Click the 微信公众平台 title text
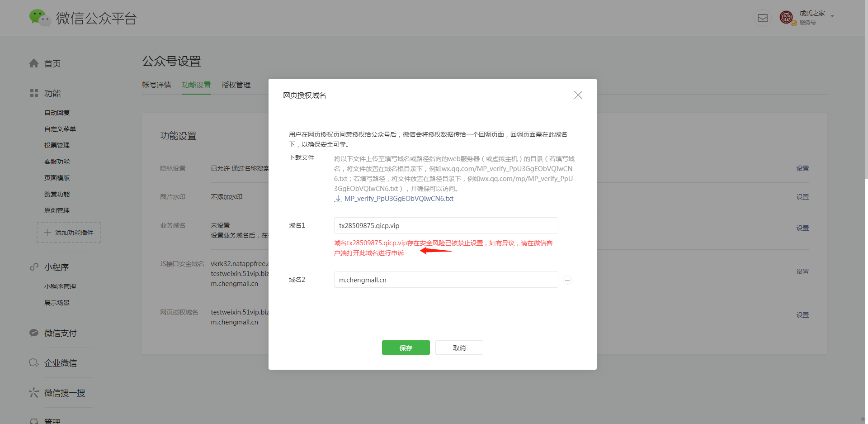The width and height of the screenshot is (868, 424). pos(96,18)
